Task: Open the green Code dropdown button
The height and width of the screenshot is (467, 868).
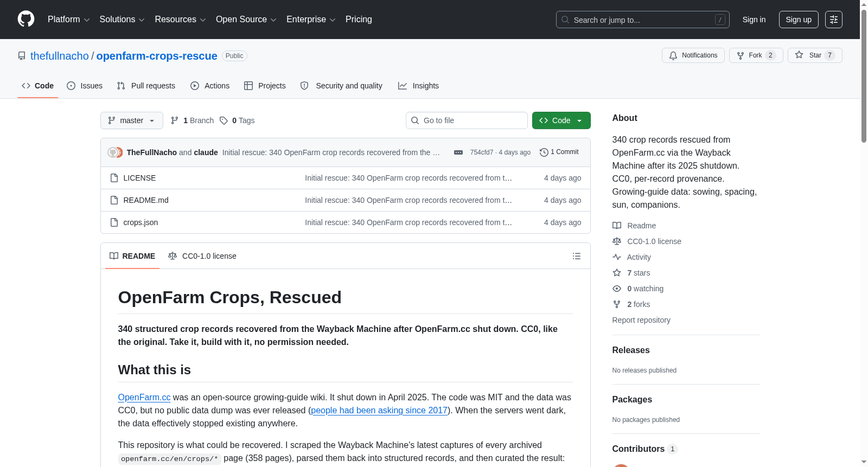Action: (561, 120)
